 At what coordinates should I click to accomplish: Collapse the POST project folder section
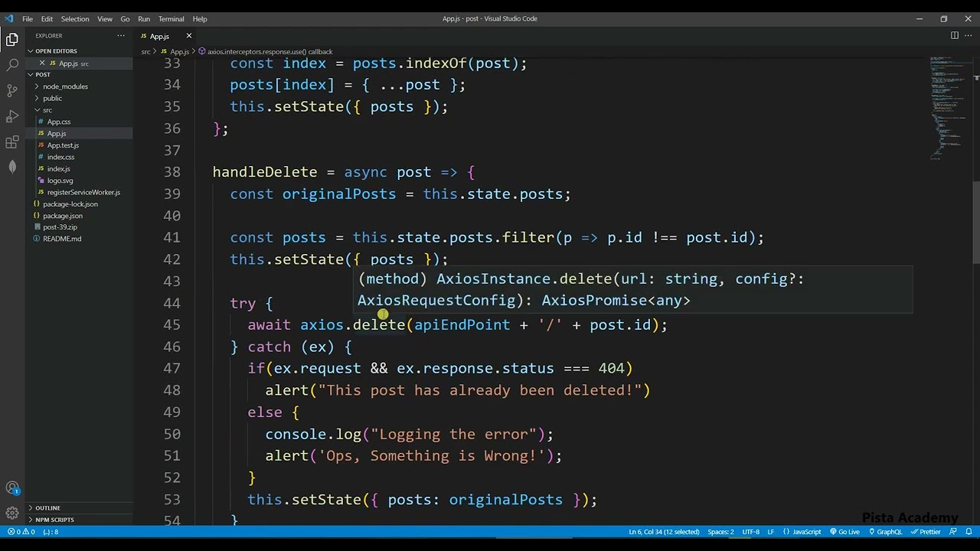pos(80,74)
